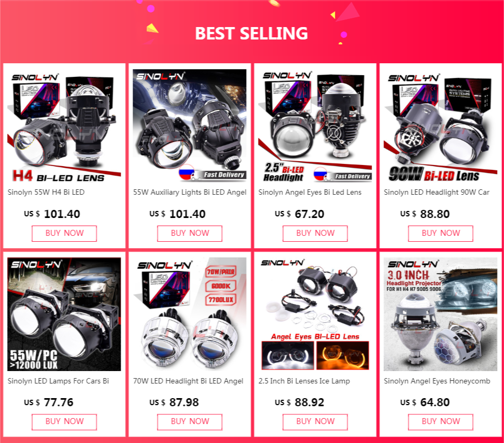
Task: Buy the Sinolyn 55W H4 Bi LED
Action: (x=64, y=233)
